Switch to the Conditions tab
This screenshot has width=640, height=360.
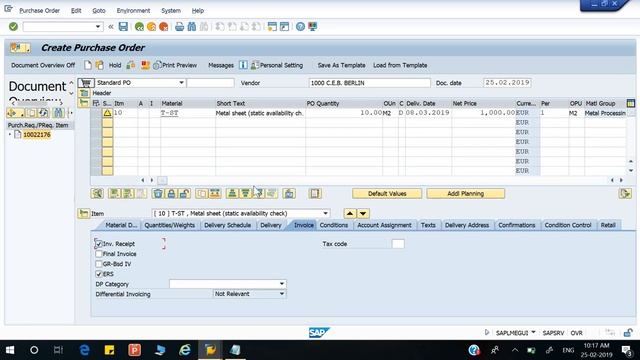click(333, 225)
